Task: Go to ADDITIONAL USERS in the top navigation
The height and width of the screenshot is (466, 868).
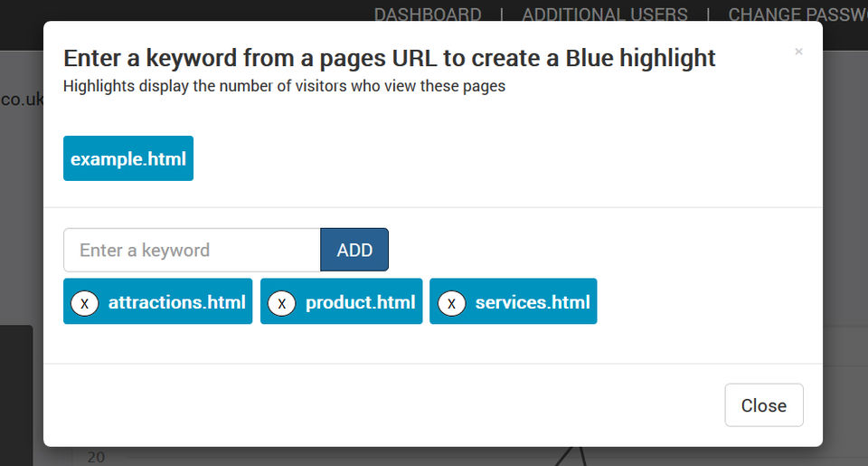Action: (x=604, y=14)
